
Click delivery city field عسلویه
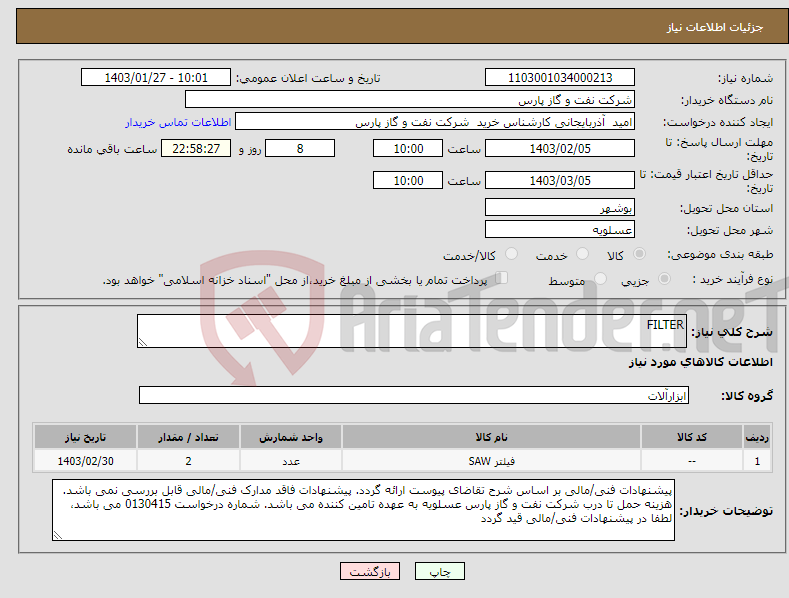(x=560, y=230)
